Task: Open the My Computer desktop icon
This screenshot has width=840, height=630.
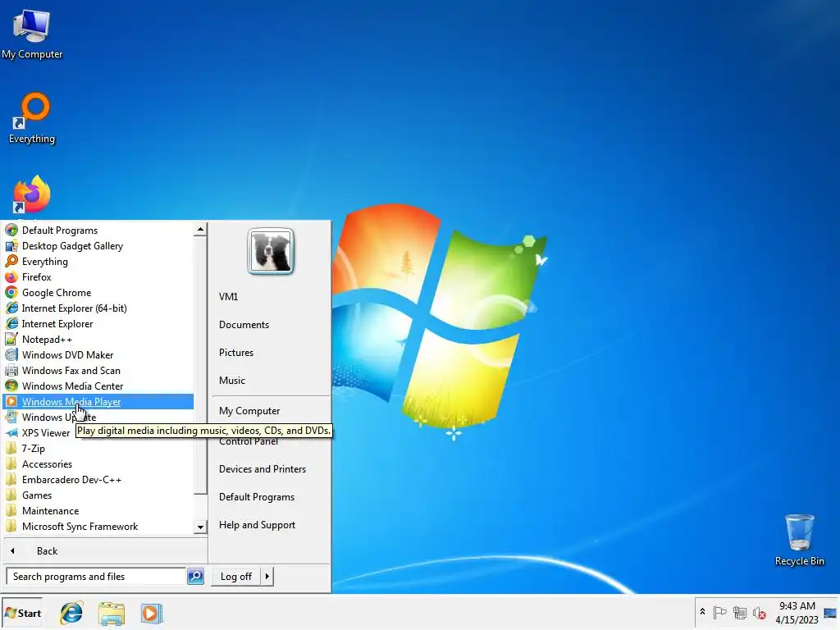Action: tap(32, 34)
